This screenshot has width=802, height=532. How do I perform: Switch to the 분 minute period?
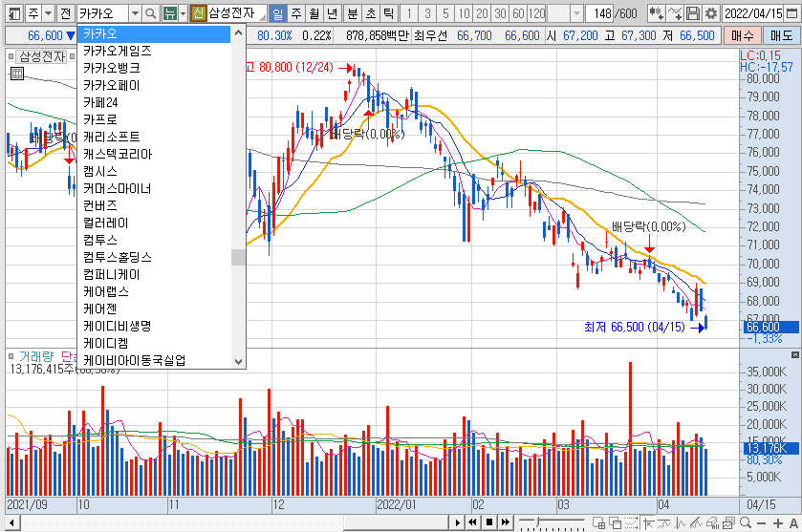[x=353, y=13]
